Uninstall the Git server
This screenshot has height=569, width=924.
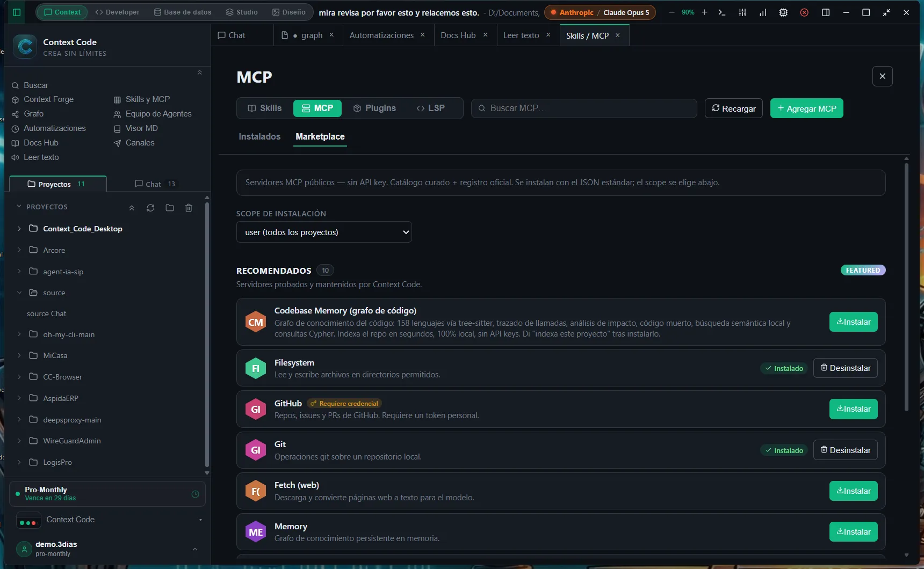tap(846, 450)
